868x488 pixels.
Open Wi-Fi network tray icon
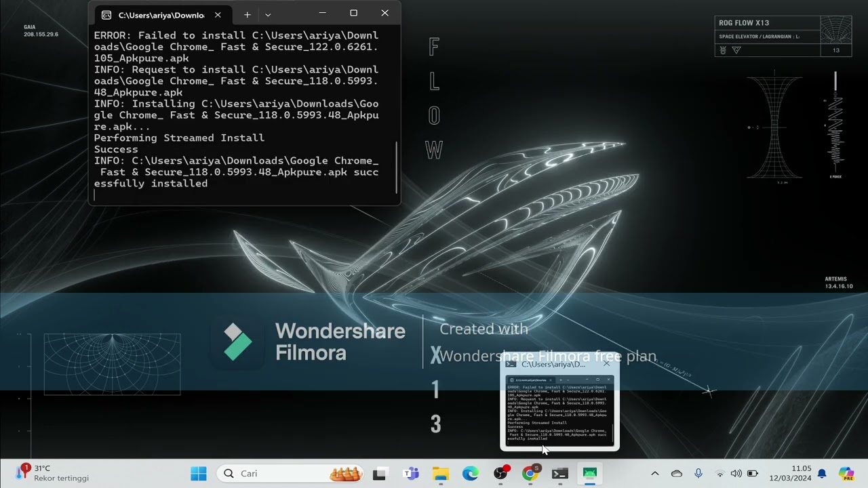point(720,473)
